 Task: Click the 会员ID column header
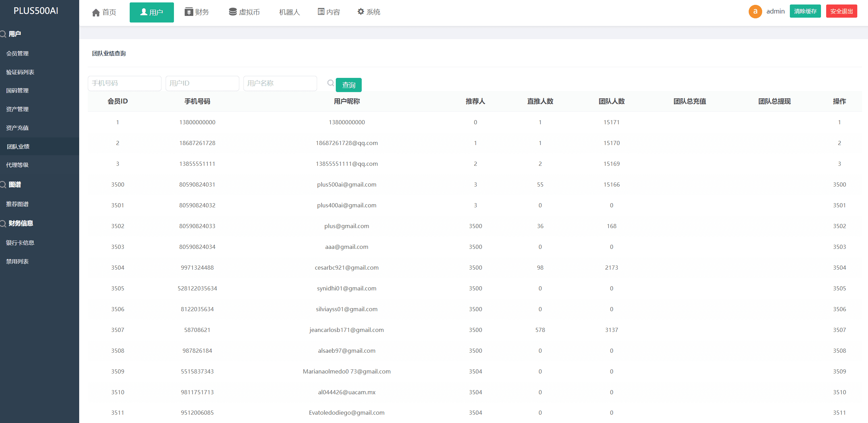tap(118, 101)
